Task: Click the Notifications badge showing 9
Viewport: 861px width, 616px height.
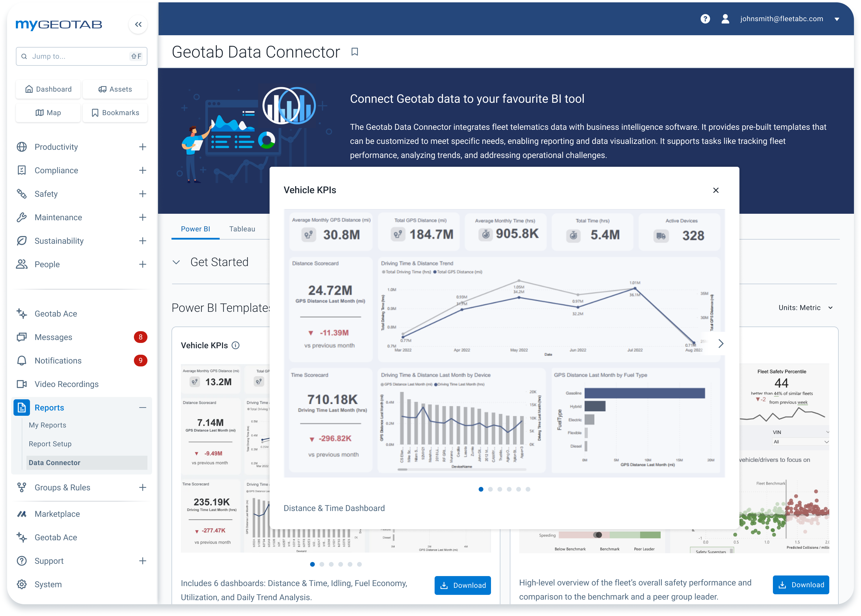Action: click(140, 361)
